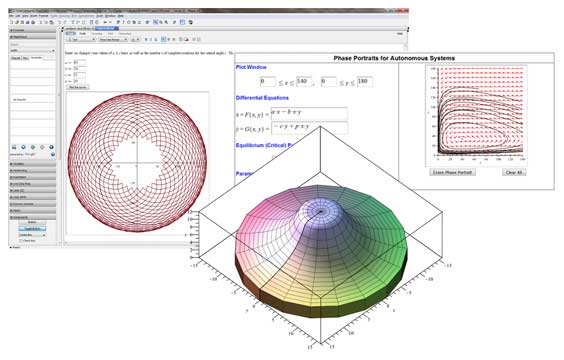Open the Times New Roman font dropdown

pos(113,40)
